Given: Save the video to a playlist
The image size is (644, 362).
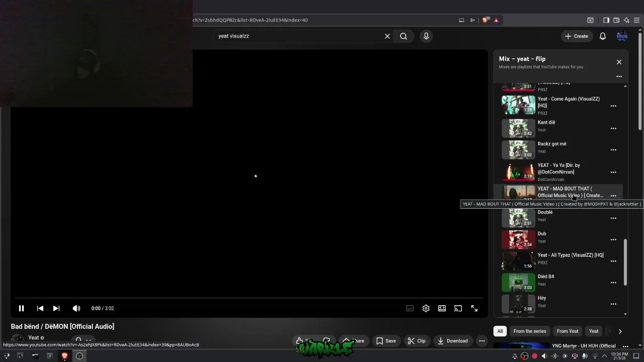Looking at the screenshot, I should point(386,341).
